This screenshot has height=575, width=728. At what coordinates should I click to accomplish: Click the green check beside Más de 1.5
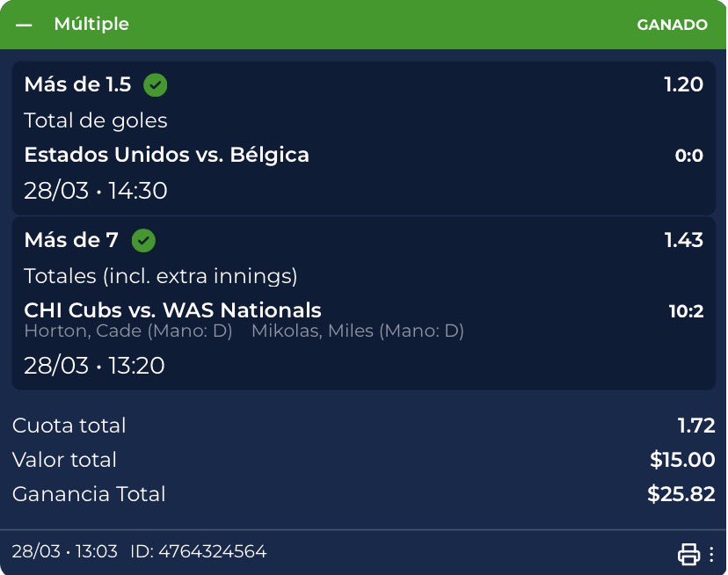click(156, 85)
